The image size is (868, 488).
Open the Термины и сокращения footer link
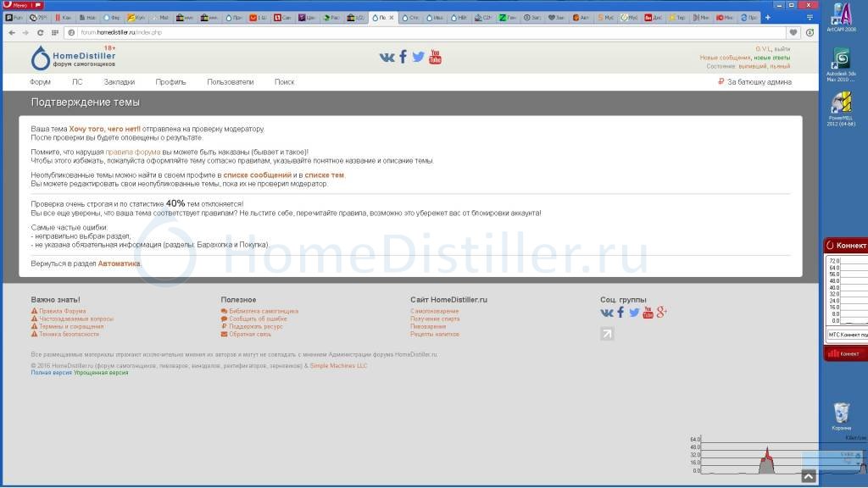click(71, 326)
